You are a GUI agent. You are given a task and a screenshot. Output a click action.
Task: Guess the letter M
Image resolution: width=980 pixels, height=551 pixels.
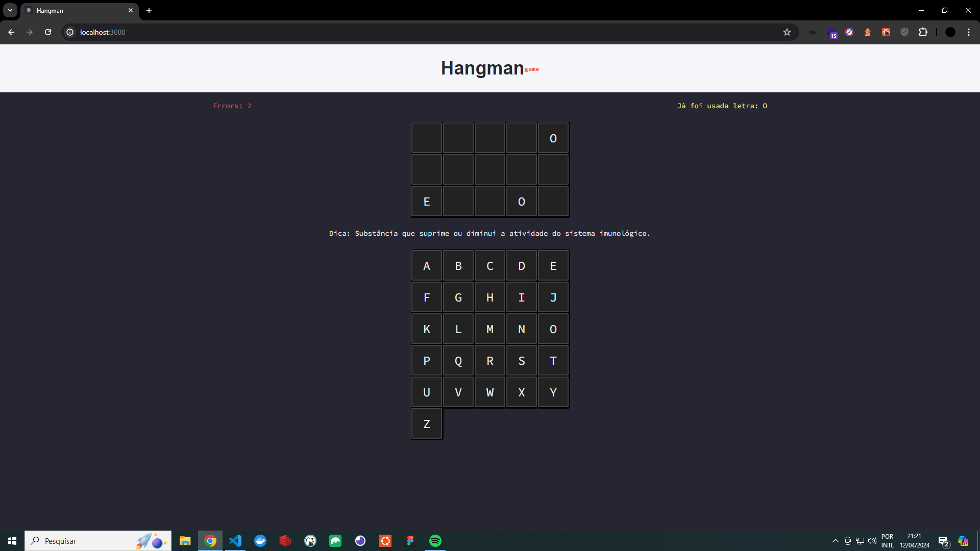489,329
